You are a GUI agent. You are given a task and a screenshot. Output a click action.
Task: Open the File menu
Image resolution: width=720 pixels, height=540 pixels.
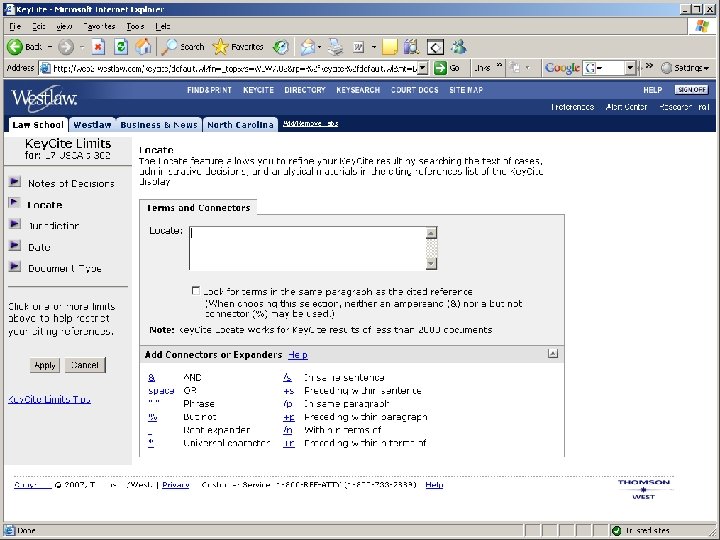coord(15,27)
